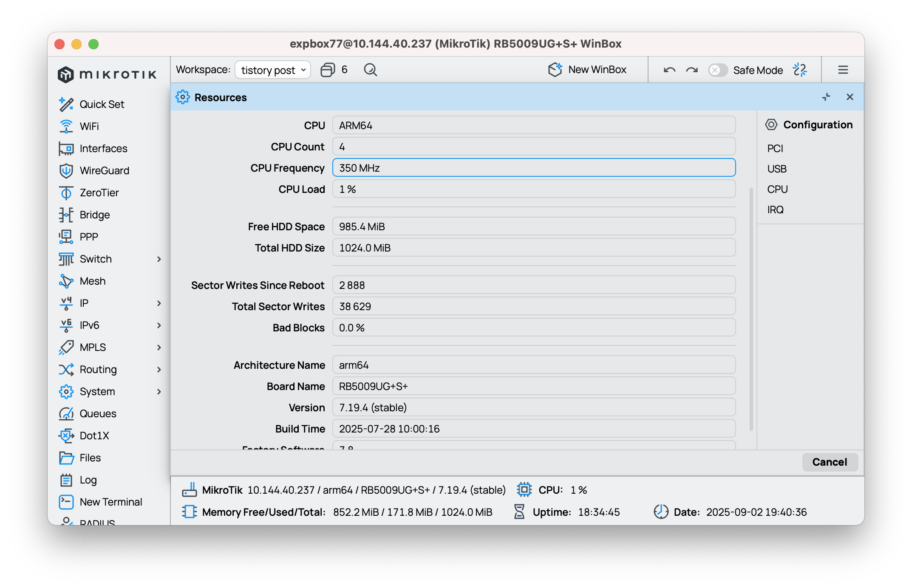Click the redo arrow icon
Image resolution: width=912 pixels, height=588 pixels.
tap(692, 70)
